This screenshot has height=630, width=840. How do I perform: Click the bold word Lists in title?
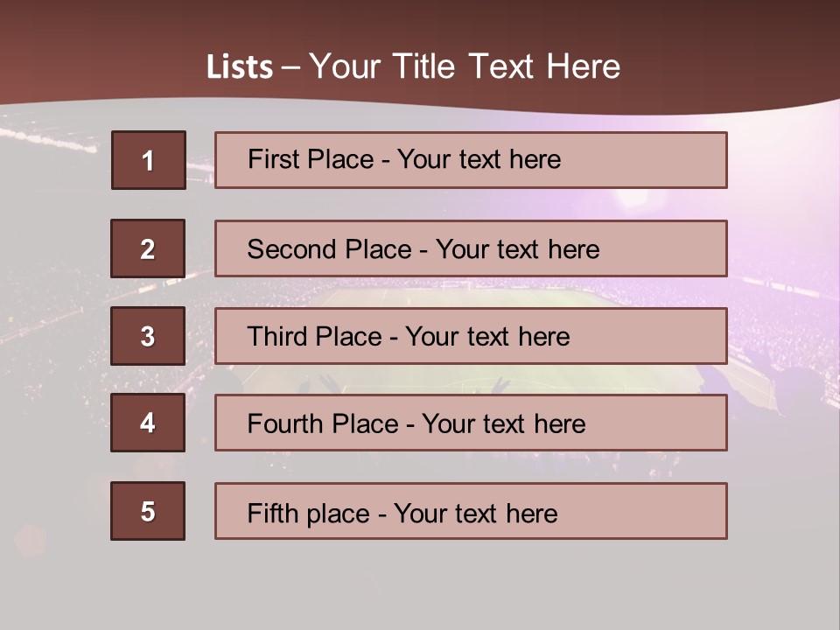pos(240,67)
